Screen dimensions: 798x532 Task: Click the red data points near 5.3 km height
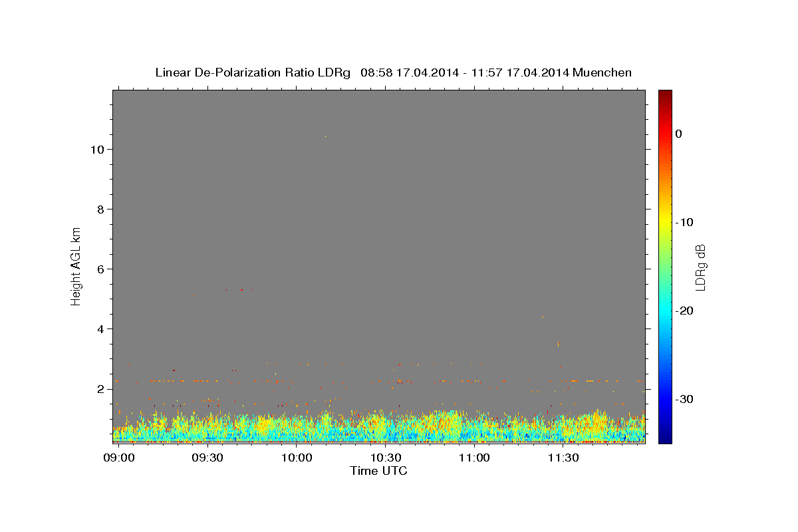(240, 290)
